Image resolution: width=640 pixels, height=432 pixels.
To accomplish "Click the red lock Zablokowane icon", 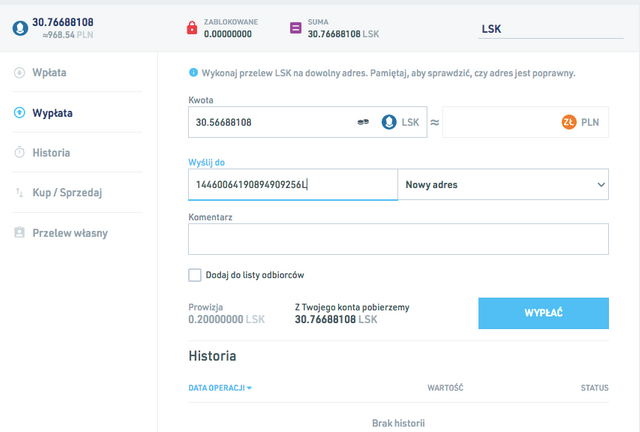I will tap(192, 28).
